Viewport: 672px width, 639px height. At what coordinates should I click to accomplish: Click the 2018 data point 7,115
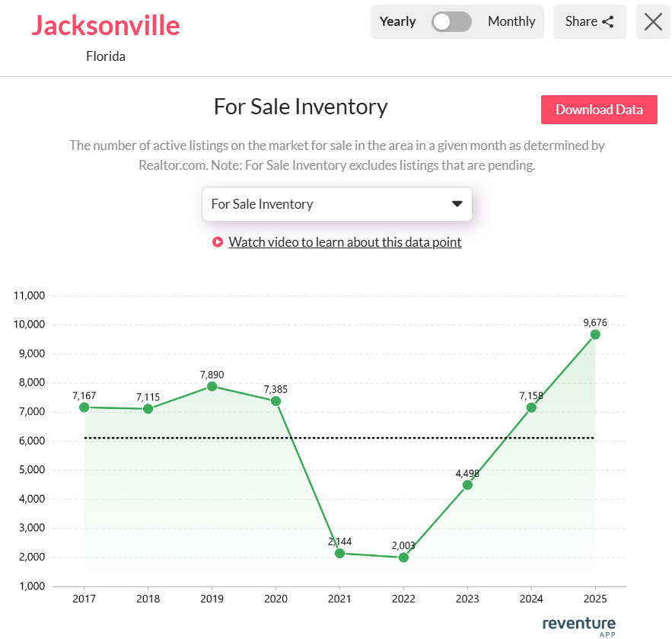pos(148,409)
